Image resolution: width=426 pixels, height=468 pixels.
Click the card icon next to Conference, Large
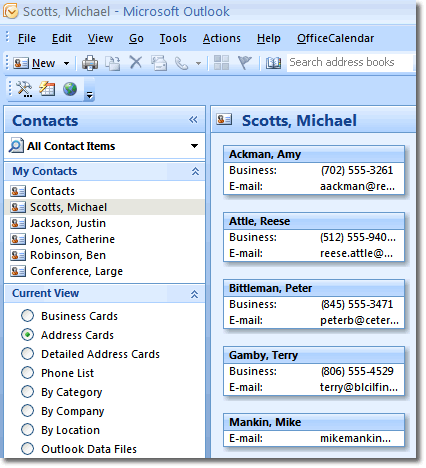tap(18, 271)
